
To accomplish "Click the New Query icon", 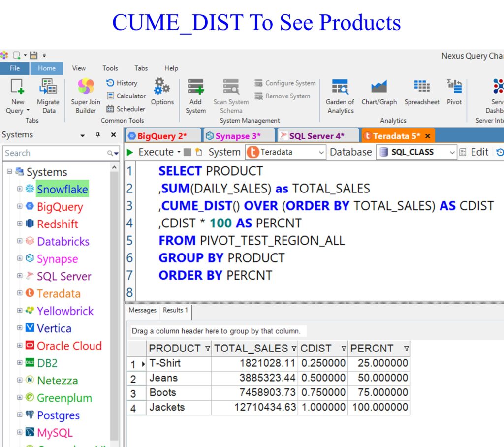I will point(18,87).
